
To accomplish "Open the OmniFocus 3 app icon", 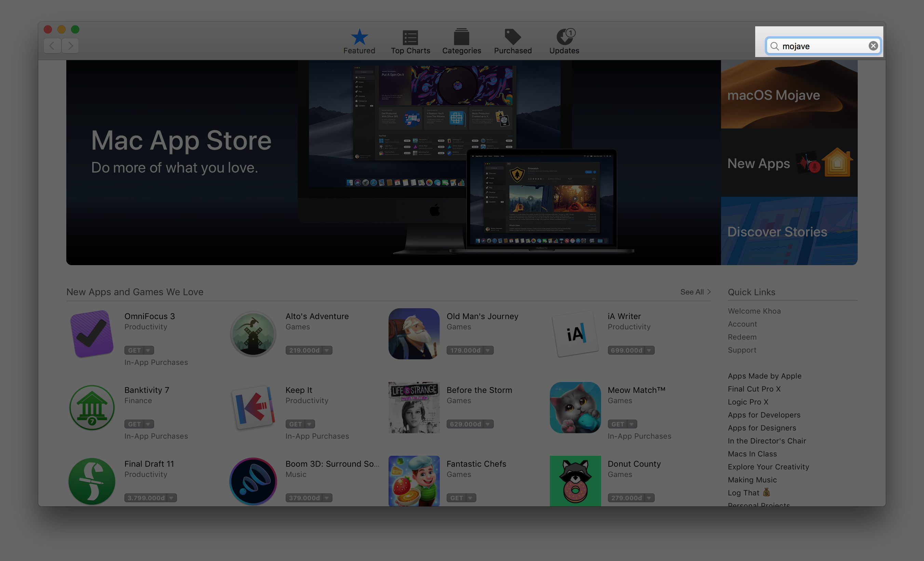I will pos(92,334).
